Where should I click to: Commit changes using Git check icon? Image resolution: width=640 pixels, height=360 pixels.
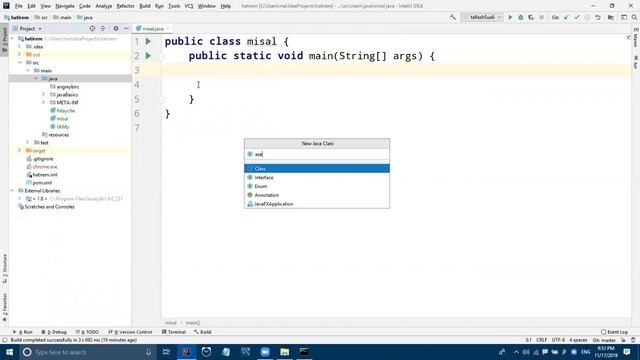[x=577, y=18]
